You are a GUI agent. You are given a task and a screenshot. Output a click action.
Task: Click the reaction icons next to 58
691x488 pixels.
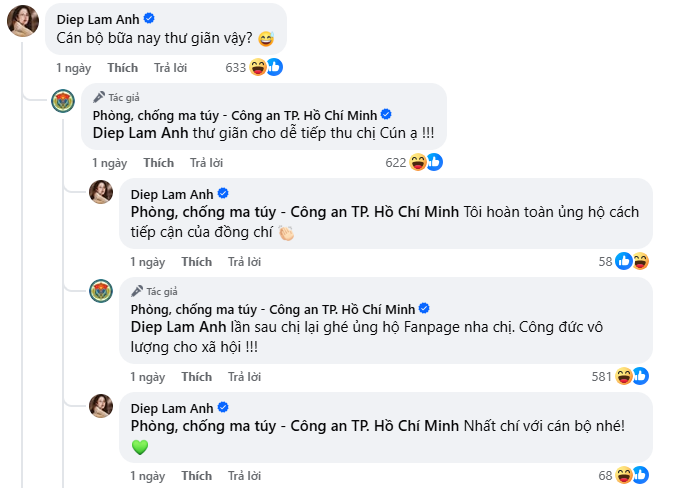tap(632, 261)
